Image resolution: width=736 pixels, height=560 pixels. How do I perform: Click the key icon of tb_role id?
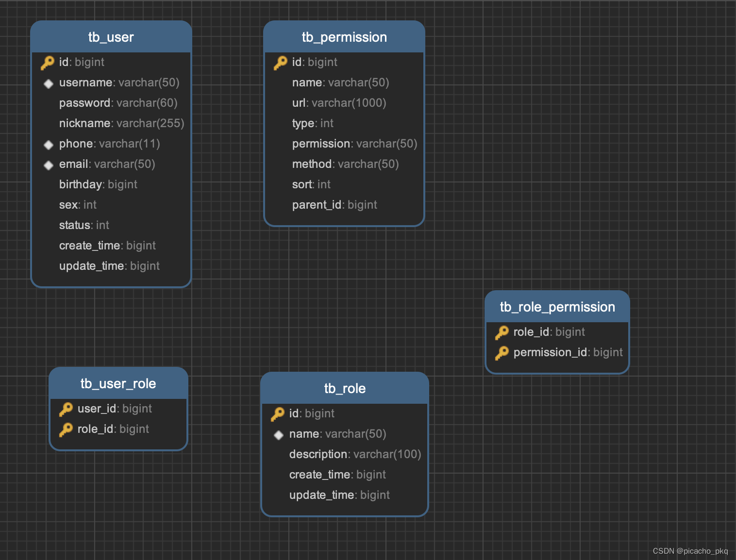278,414
